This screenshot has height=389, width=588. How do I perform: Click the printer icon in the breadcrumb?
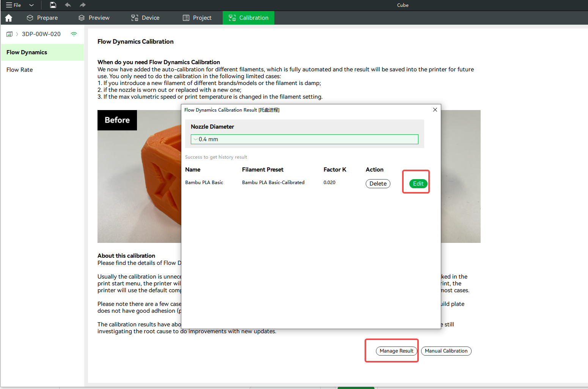[x=9, y=34]
